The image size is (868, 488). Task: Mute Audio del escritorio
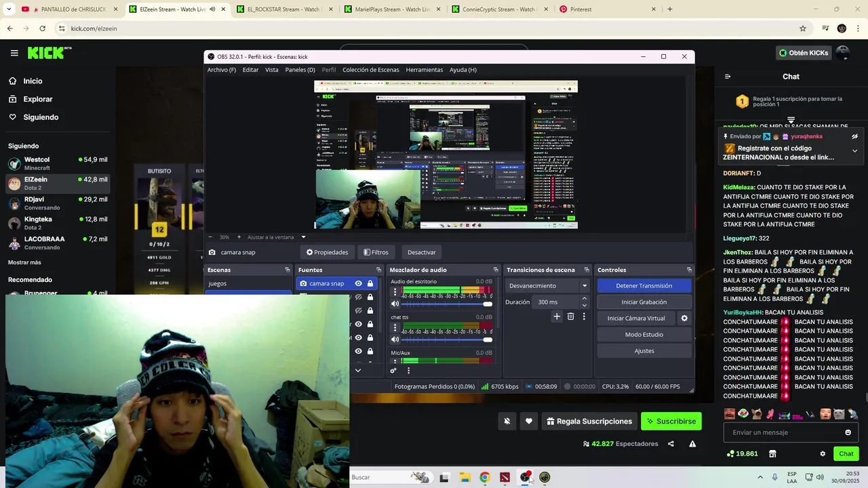pyautogui.click(x=395, y=304)
